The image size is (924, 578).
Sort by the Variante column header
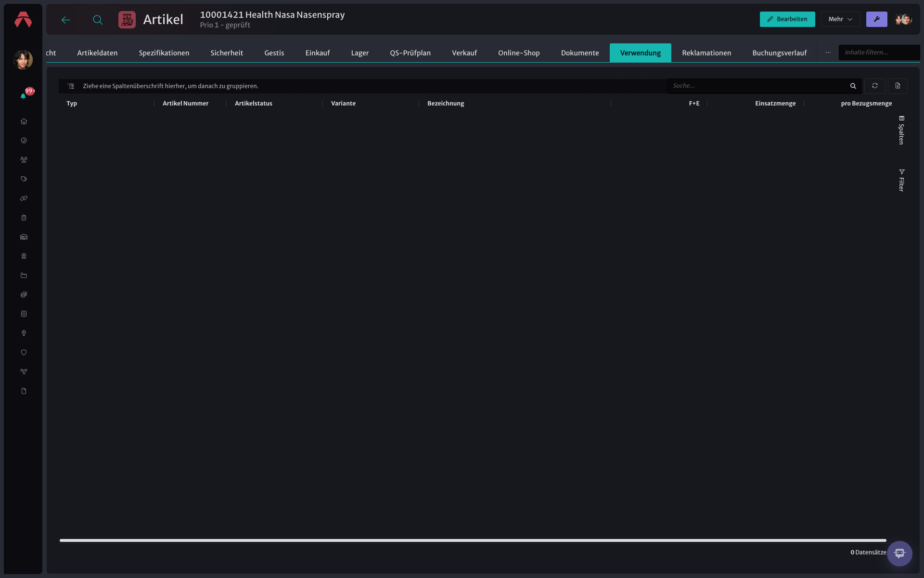(343, 104)
